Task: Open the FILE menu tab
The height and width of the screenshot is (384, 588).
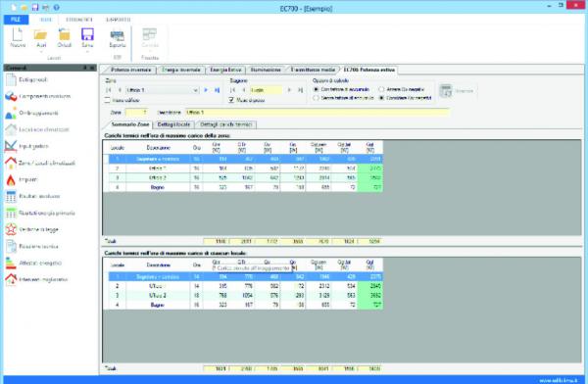Action: (16, 20)
